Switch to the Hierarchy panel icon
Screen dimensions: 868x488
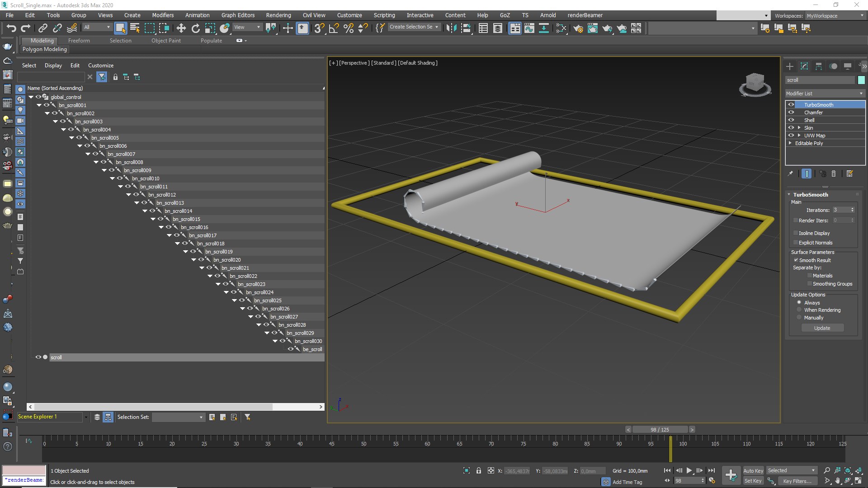[819, 66]
